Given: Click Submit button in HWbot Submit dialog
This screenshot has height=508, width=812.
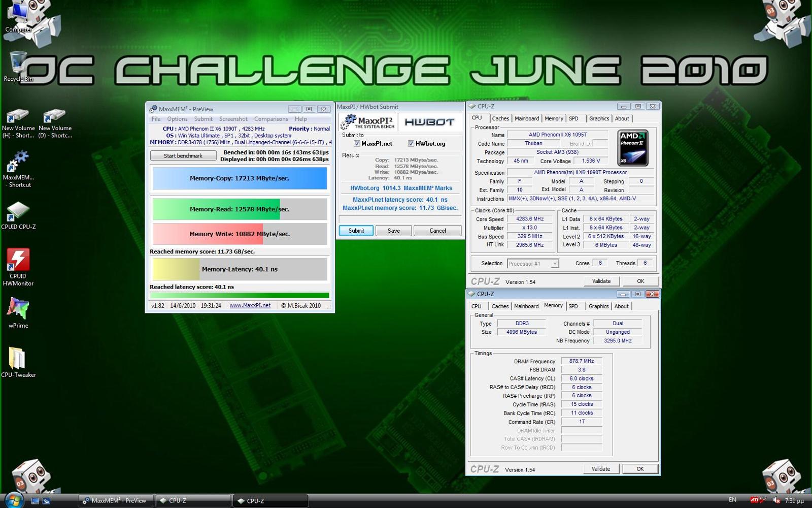Looking at the screenshot, I should pos(356,231).
